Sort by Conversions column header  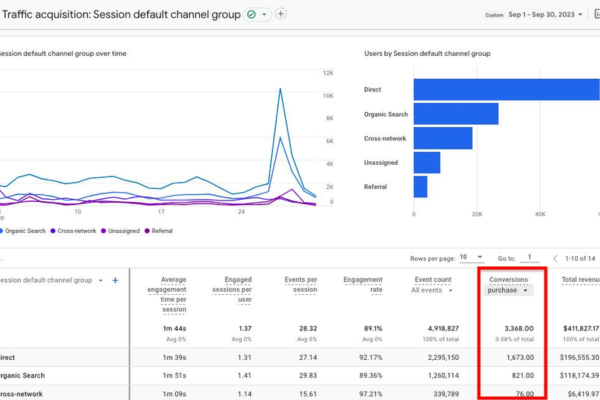(508, 280)
